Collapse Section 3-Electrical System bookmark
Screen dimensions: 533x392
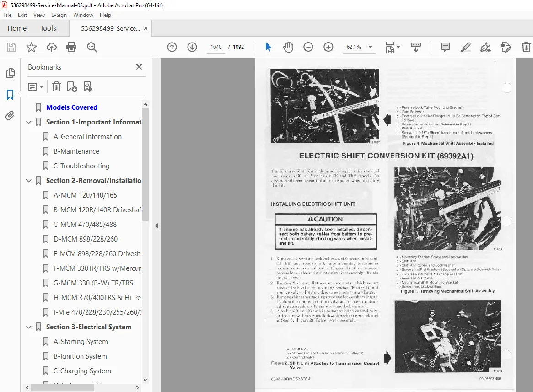coord(29,327)
